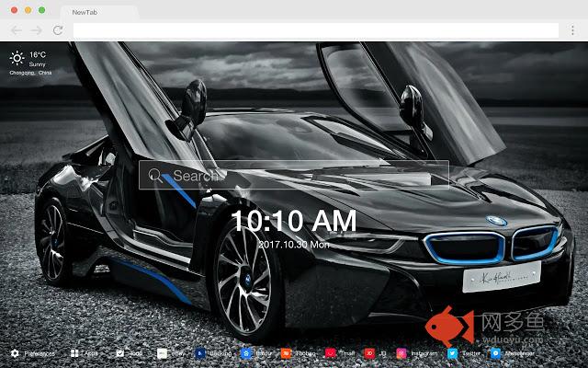Launch the Booking shortcut icon

pos(200,353)
